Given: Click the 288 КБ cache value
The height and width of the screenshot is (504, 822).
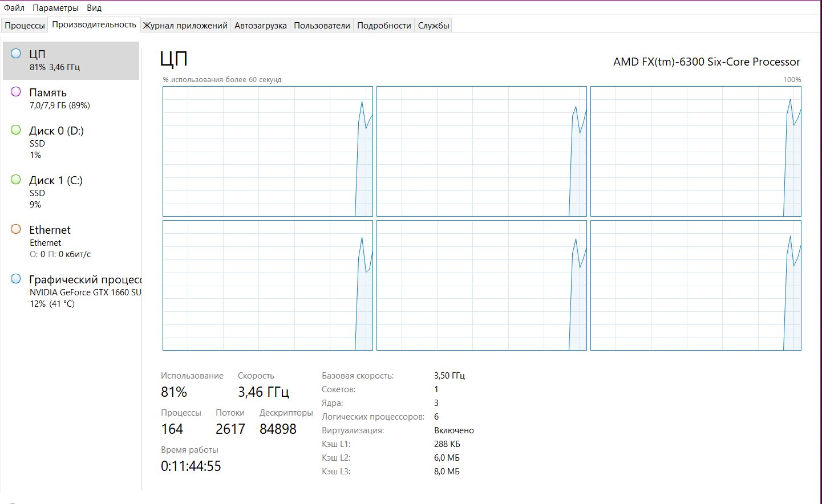Looking at the screenshot, I should 447,444.
